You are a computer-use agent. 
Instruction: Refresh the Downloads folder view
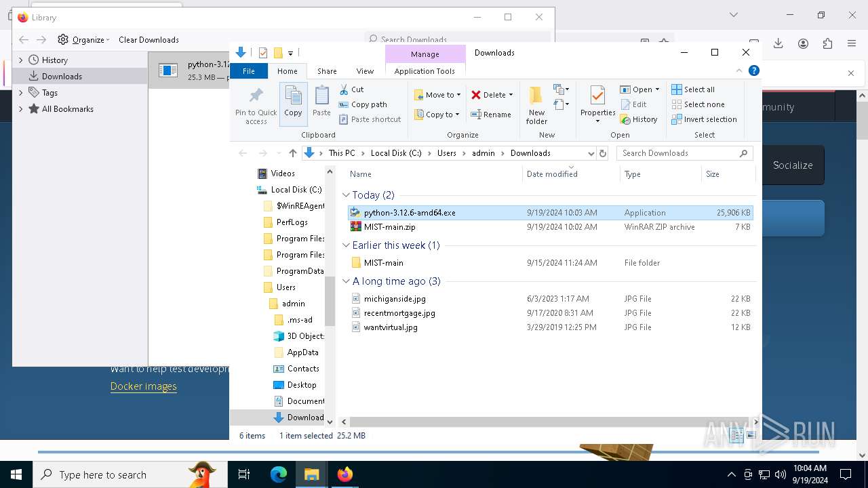(x=603, y=153)
